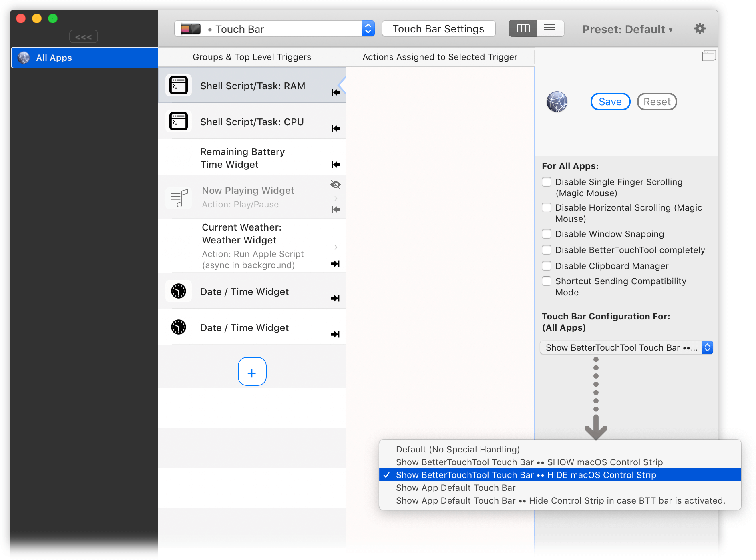Screen dimensions: 756x560
Task: Enable Disable Horizontal Scrolling checkbox
Action: pyautogui.click(x=547, y=207)
